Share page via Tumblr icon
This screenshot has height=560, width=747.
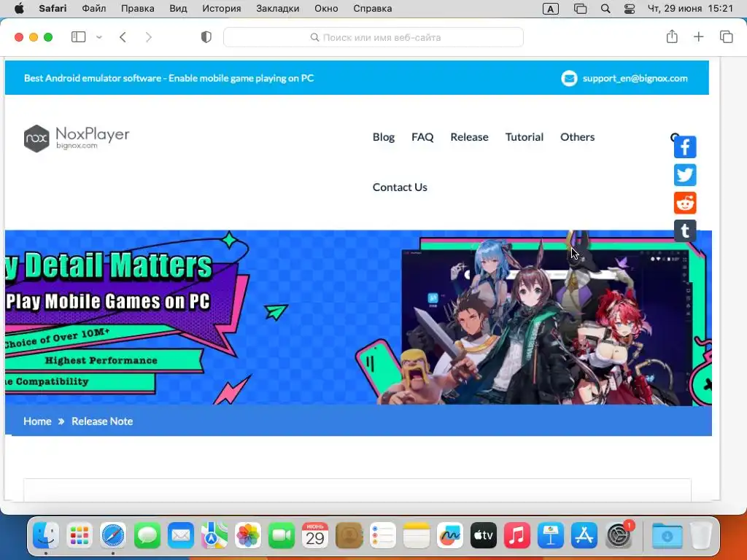[685, 231]
